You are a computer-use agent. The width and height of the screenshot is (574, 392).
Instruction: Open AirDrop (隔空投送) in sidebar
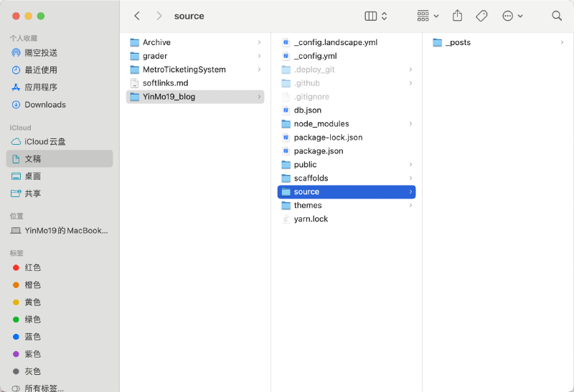(41, 53)
